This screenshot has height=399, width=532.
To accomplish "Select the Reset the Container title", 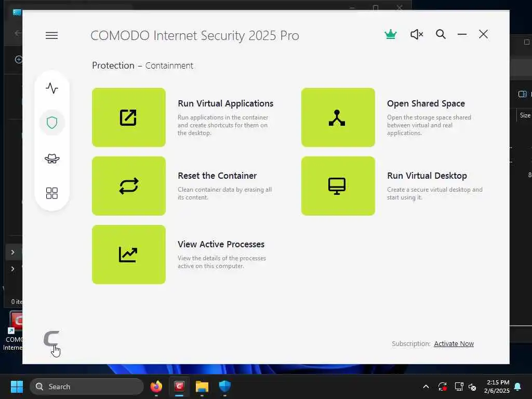I will coord(217,176).
